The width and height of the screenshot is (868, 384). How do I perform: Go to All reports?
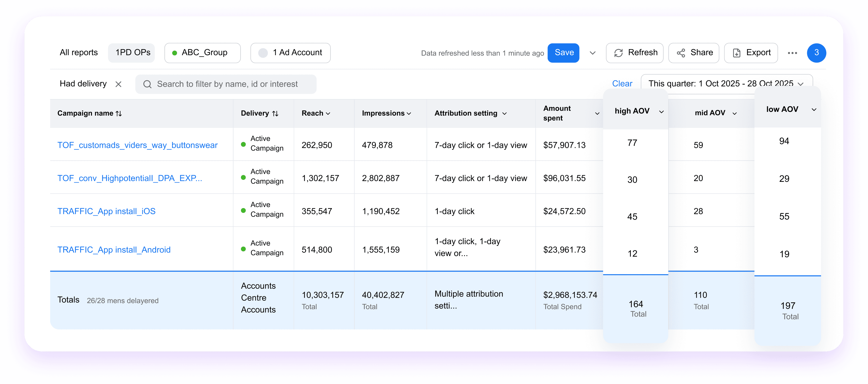tap(79, 53)
